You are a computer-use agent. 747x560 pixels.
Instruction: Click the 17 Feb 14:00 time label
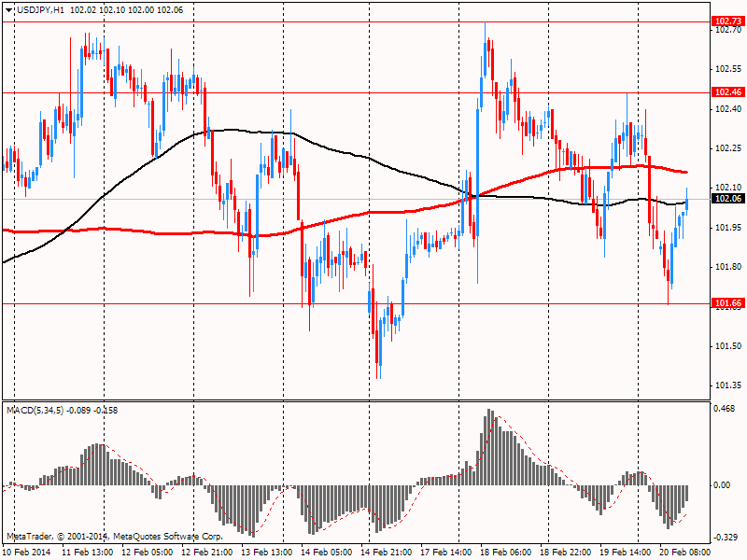point(446,552)
